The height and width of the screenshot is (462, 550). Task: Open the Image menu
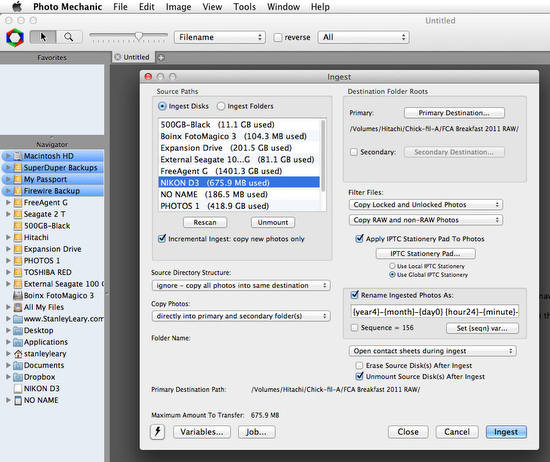pyautogui.click(x=179, y=7)
